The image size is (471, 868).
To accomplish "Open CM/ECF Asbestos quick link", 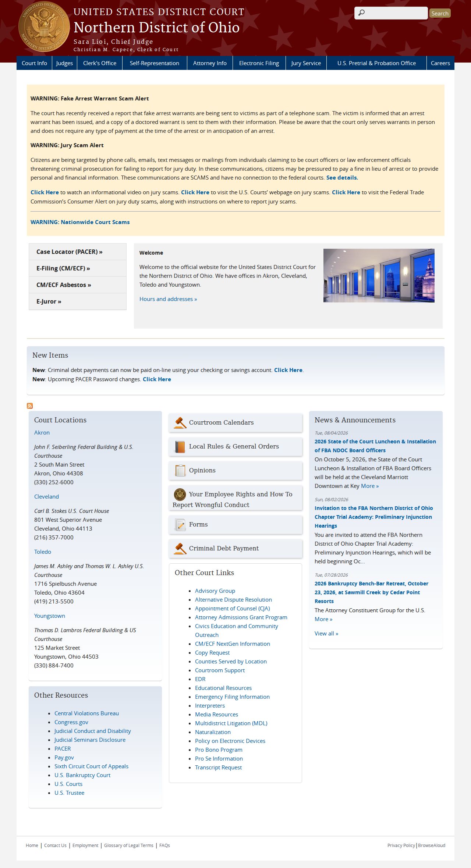I will point(78,285).
